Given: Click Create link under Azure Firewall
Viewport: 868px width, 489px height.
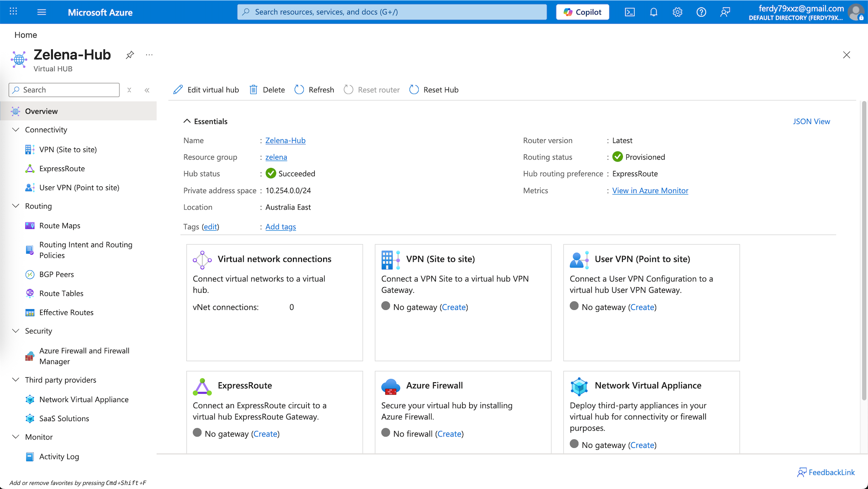Looking at the screenshot, I should tap(449, 434).
